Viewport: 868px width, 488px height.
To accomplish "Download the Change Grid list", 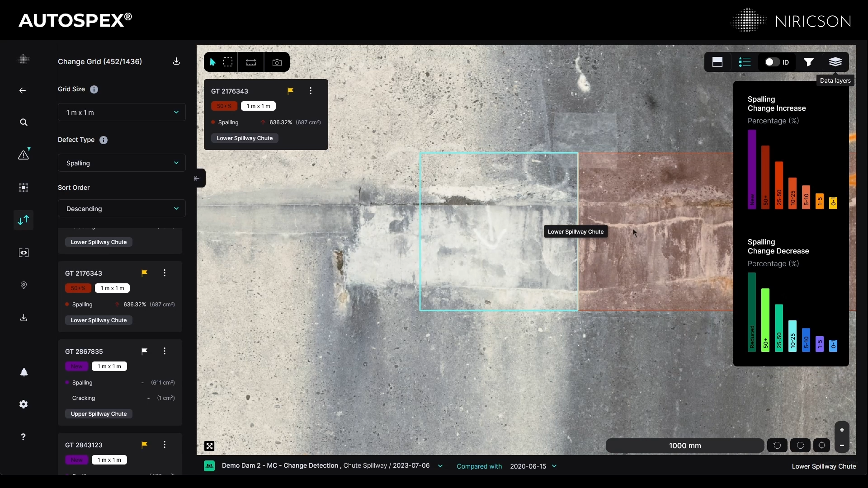I will tap(176, 61).
